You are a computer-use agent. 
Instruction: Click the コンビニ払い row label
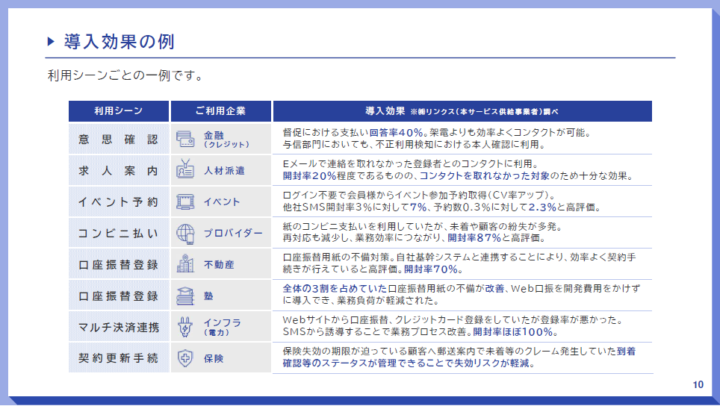pos(117,233)
